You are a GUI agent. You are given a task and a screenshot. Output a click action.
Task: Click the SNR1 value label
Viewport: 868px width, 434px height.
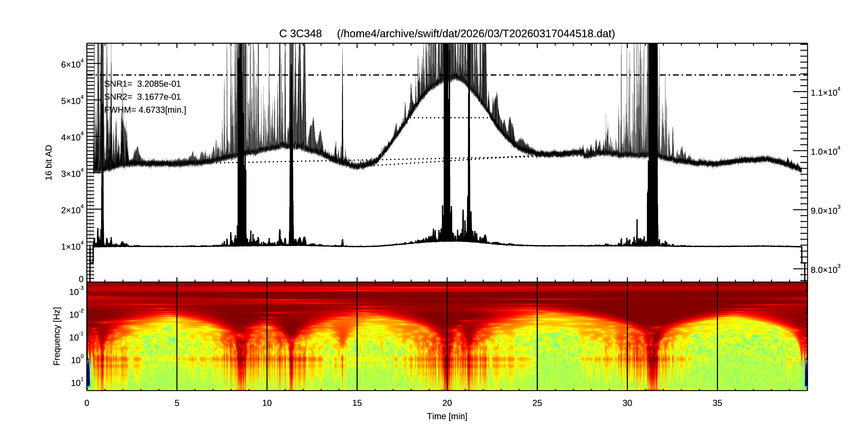pyautogui.click(x=143, y=84)
